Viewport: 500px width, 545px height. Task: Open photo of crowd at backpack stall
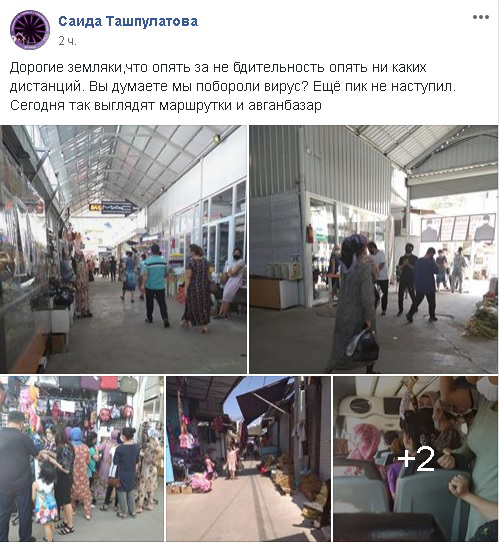tap(82, 459)
